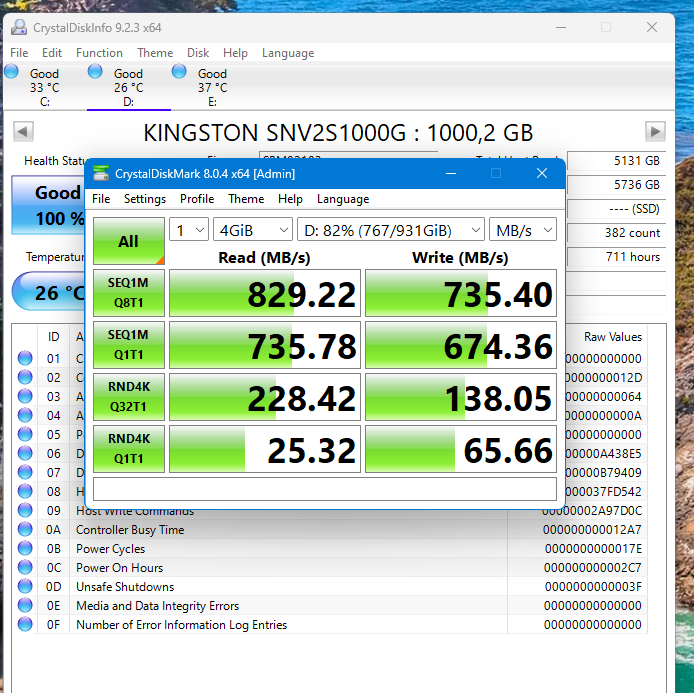Click the status orb for attribute 08
Viewport: 694px width, 693px height.
pos(25,491)
